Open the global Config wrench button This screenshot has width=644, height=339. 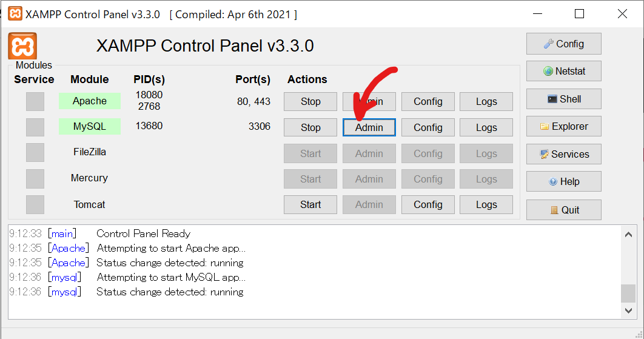pyautogui.click(x=563, y=44)
